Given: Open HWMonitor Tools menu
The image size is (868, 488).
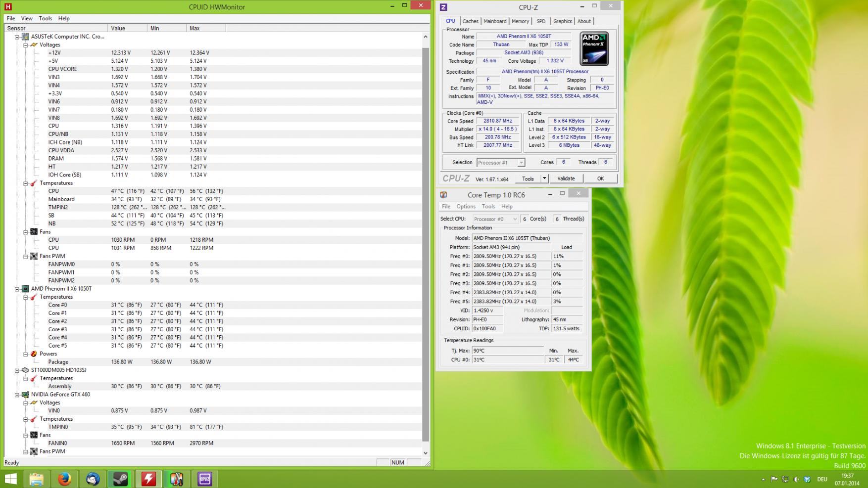Looking at the screenshot, I should pyautogui.click(x=46, y=18).
